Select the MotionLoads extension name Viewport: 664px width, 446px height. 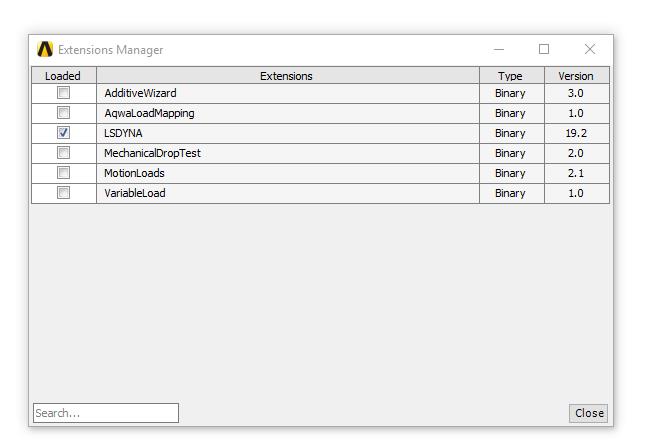coord(134,173)
